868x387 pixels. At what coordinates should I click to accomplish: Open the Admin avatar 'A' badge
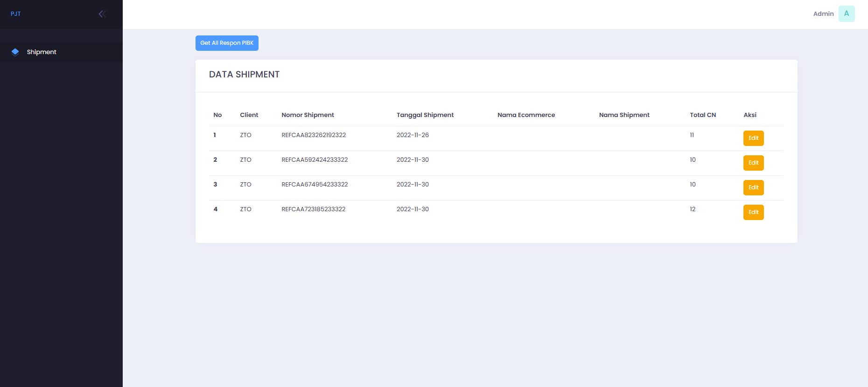[x=847, y=14]
